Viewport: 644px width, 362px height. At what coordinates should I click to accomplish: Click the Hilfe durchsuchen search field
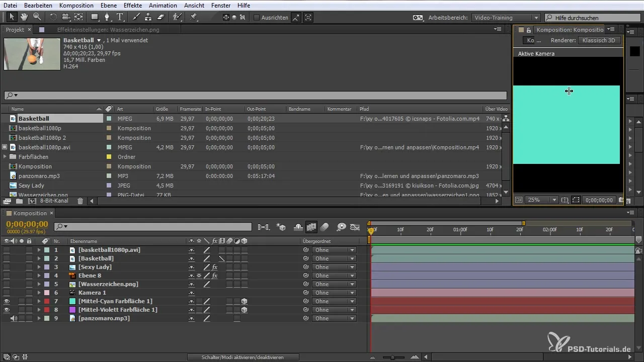coord(592,18)
